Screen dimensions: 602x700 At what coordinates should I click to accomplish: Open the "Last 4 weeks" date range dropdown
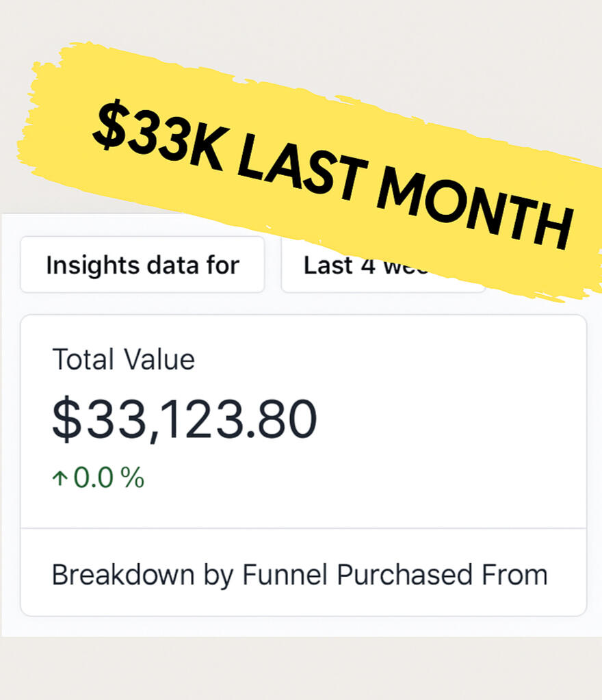pyautogui.click(x=356, y=265)
